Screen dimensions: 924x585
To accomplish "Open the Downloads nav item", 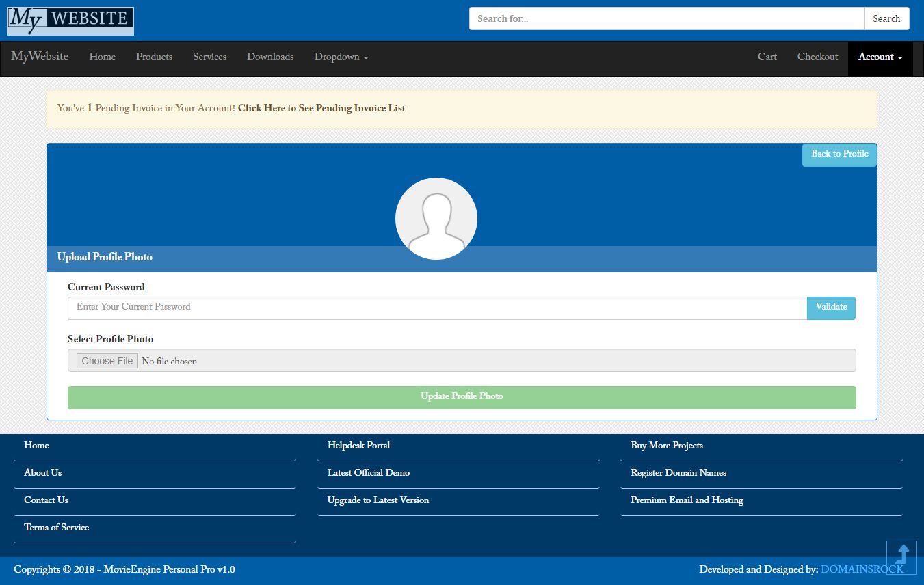I will (x=270, y=57).
